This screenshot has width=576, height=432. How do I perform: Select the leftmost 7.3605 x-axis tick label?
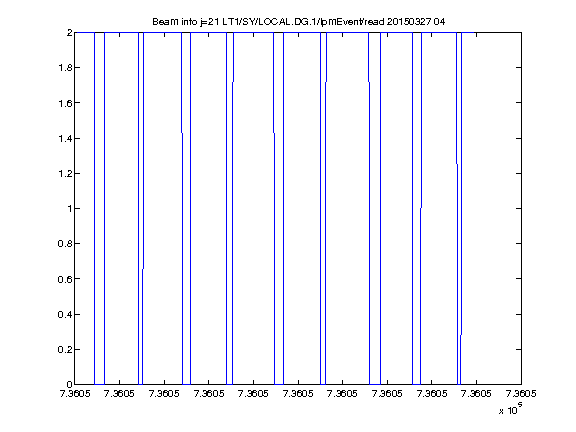pyautogui.click(x=75, y=394)
